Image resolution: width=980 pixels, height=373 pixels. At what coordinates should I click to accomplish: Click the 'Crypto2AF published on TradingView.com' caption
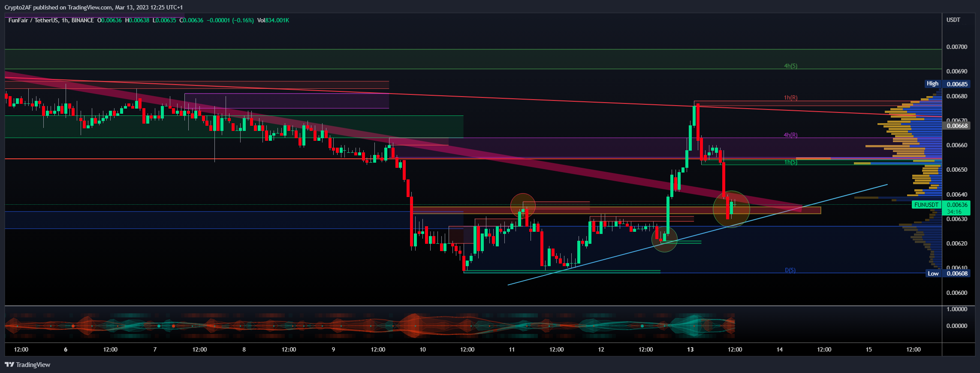[x=59, y=7]
